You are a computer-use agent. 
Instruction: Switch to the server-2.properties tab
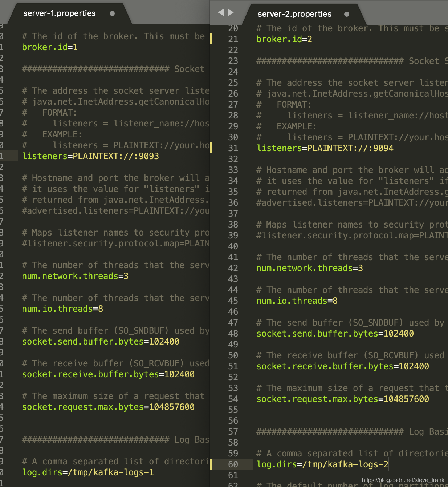point(294,14)
